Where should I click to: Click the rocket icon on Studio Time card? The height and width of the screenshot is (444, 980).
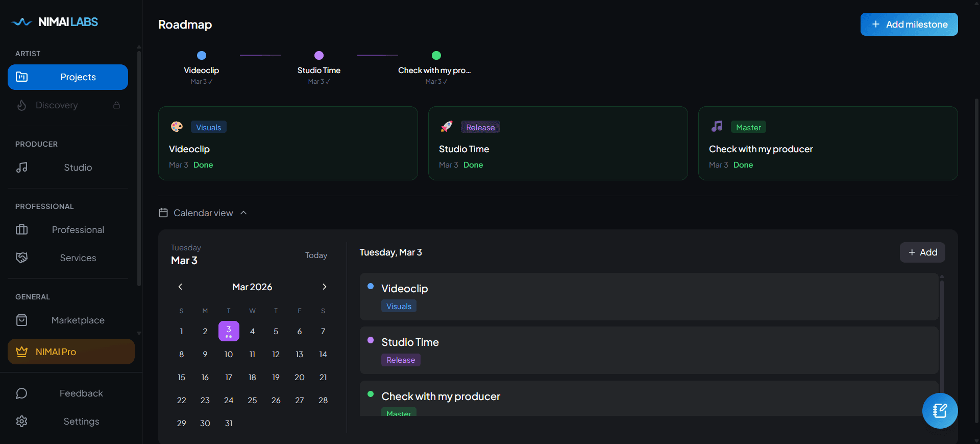tap(447, 126)
